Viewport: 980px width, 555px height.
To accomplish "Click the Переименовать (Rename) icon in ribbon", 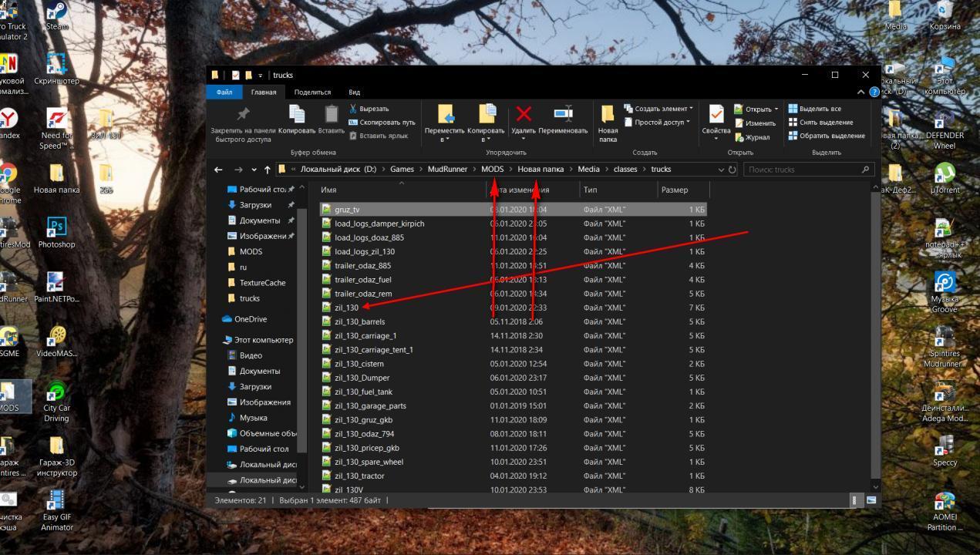I will click(563, 115).
